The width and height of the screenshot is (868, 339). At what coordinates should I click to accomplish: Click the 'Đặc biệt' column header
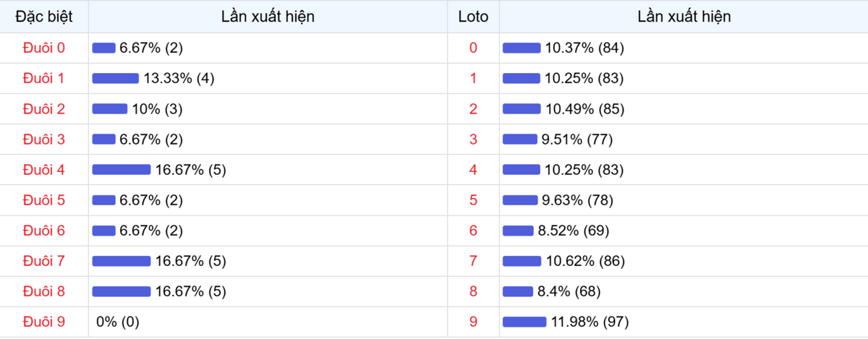point(44,17)
